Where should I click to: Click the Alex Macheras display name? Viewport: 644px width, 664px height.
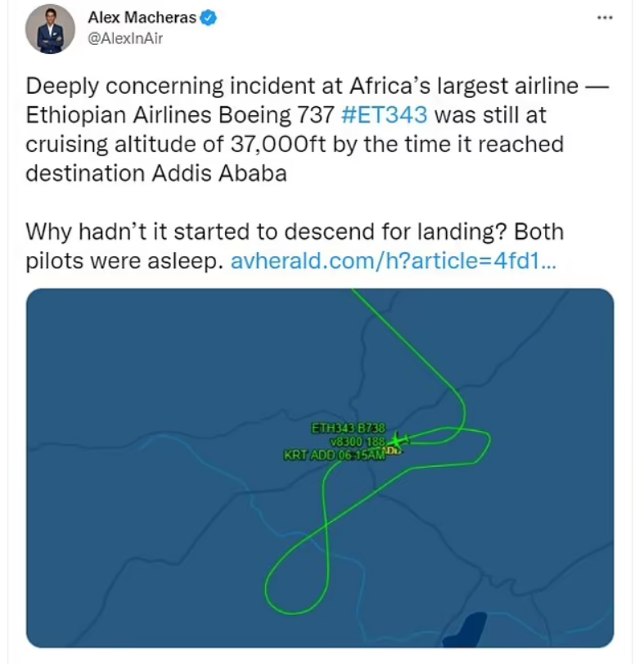point(143,18)
